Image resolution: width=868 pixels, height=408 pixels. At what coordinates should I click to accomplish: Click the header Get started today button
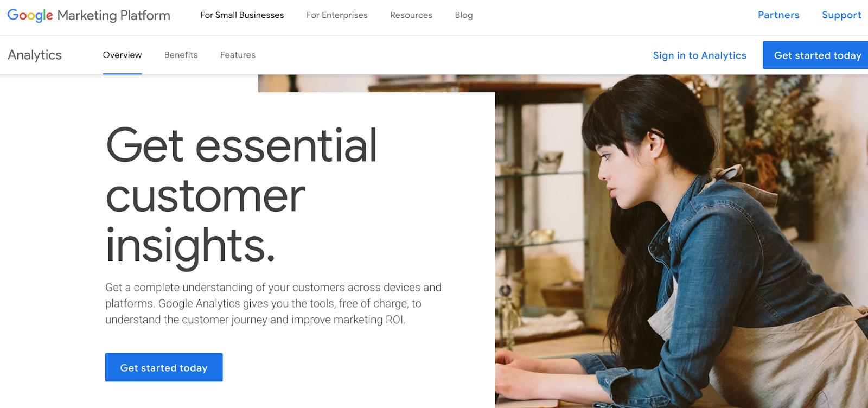[815, 55]
